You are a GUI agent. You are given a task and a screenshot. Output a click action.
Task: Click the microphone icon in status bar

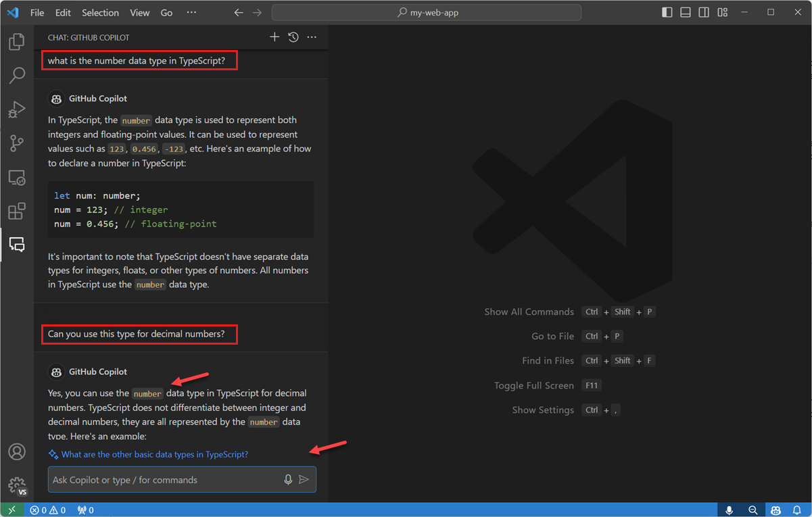(x=730, y=510)
